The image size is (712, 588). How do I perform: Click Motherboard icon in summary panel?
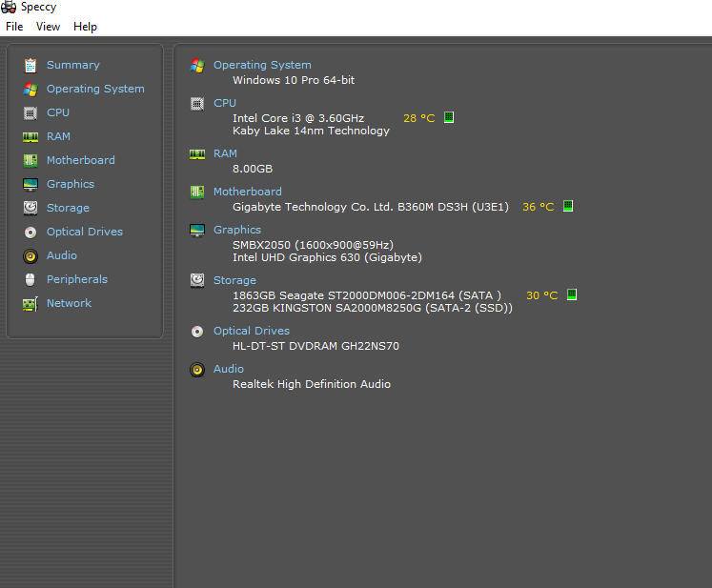point(197,193)
